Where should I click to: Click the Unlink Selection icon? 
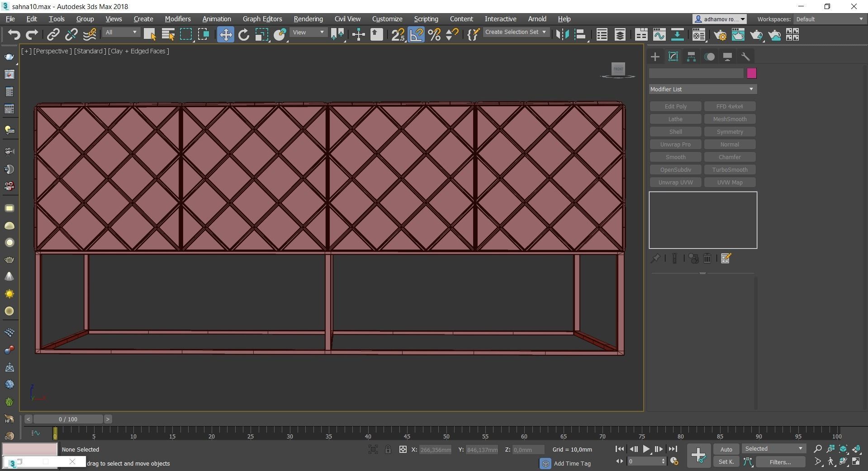tap(71, 35)
